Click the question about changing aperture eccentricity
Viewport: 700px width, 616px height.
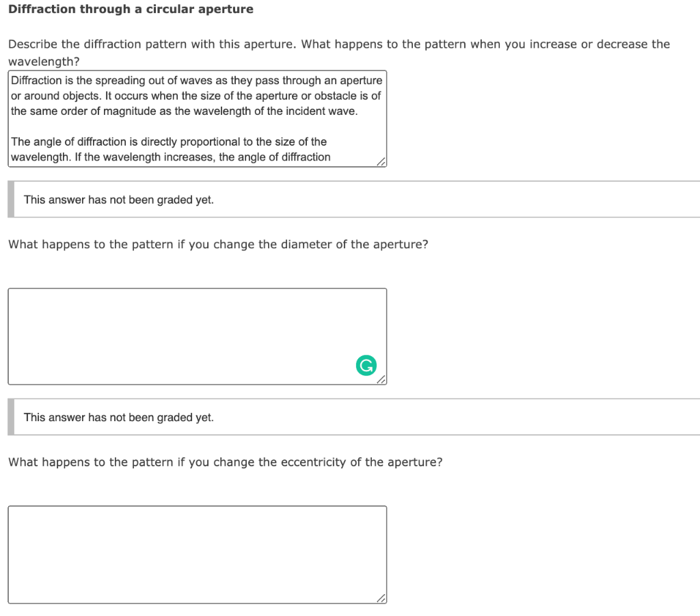pyautogui.click(x=225, y=462)
